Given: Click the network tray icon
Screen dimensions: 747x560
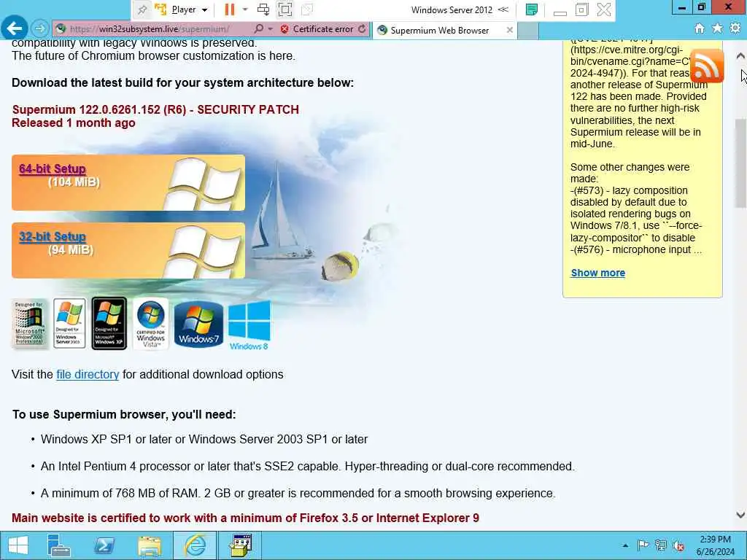Looking at the screenshot, I should pos(660,545).
